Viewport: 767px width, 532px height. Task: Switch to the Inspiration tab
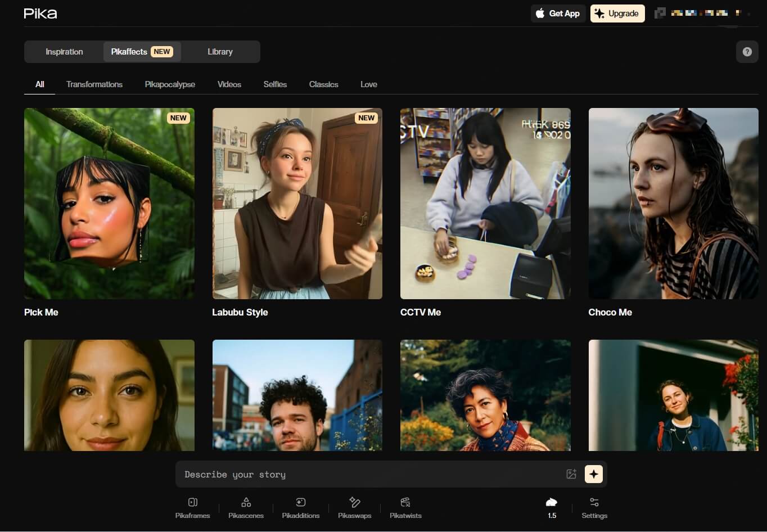(64, 52)
